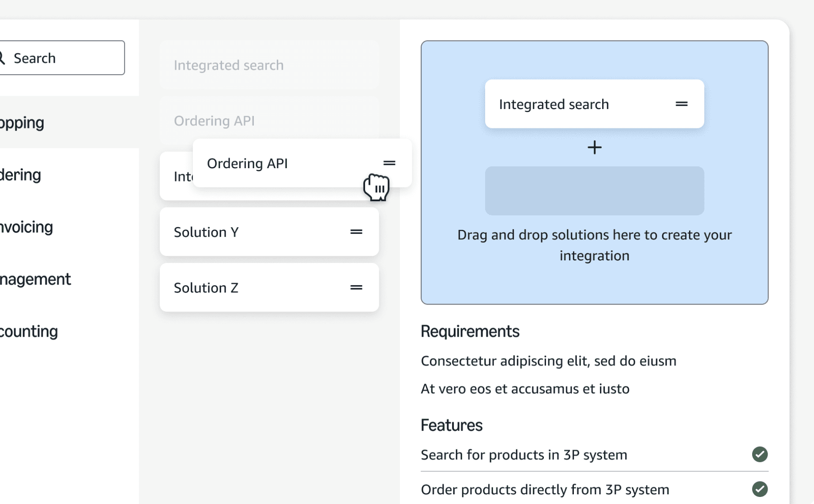
Task: Select the Shopping category in sidebar
Action: click(22, 123)
